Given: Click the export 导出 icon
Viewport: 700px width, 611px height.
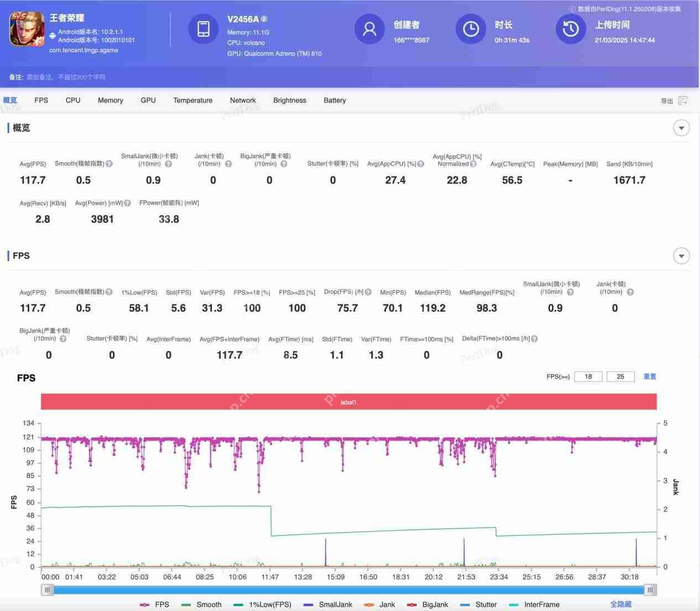Looking at the screenshot, I should pos(683,101).
